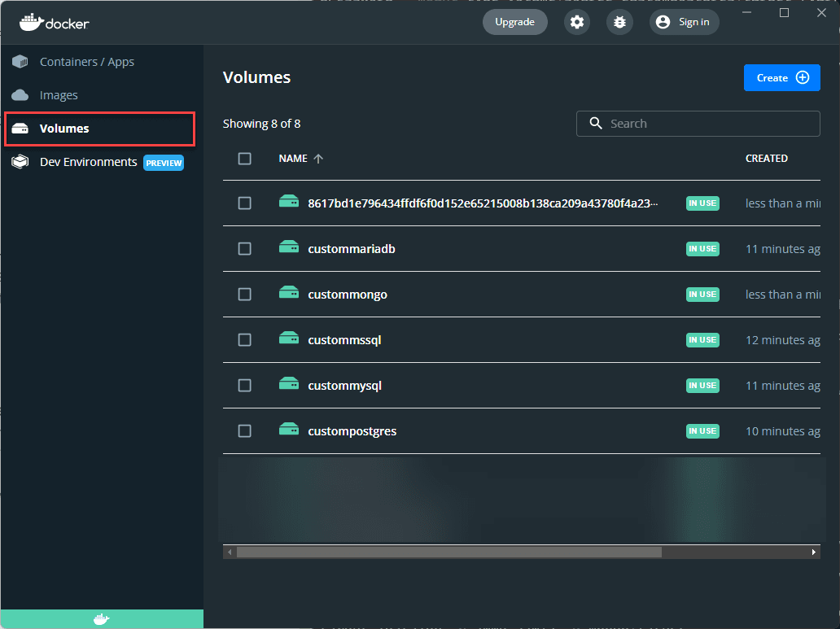Viewport: 840px width, 629px height.
Task: Open the custommariadb volume
Action: tap(352, 249)
